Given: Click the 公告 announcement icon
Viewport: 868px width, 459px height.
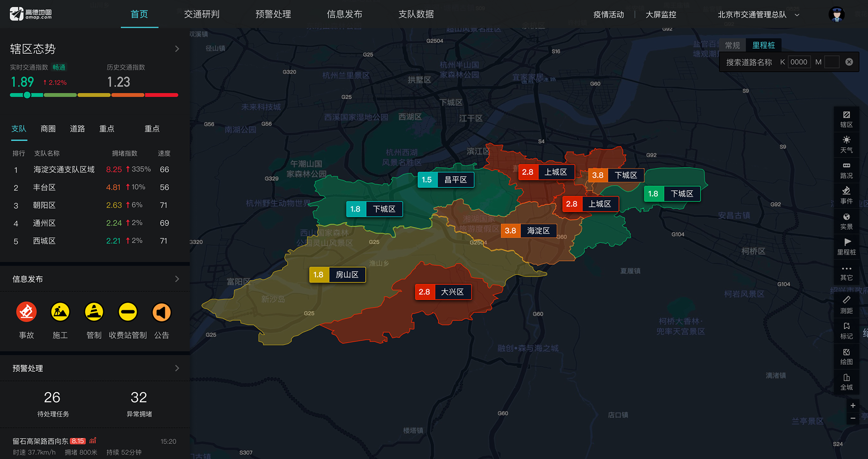Looking at the screenshot, I should pyautogui.click(x=162, y=312).
